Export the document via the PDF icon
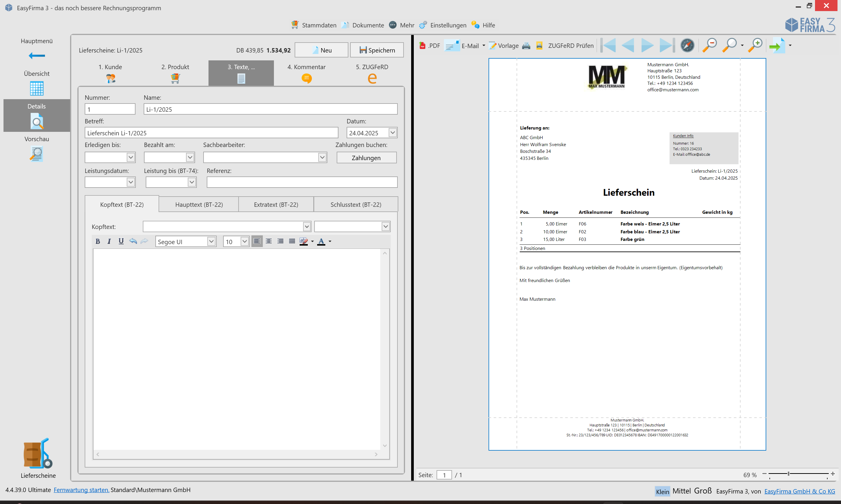The image size is (841, 504). [423, 45]
